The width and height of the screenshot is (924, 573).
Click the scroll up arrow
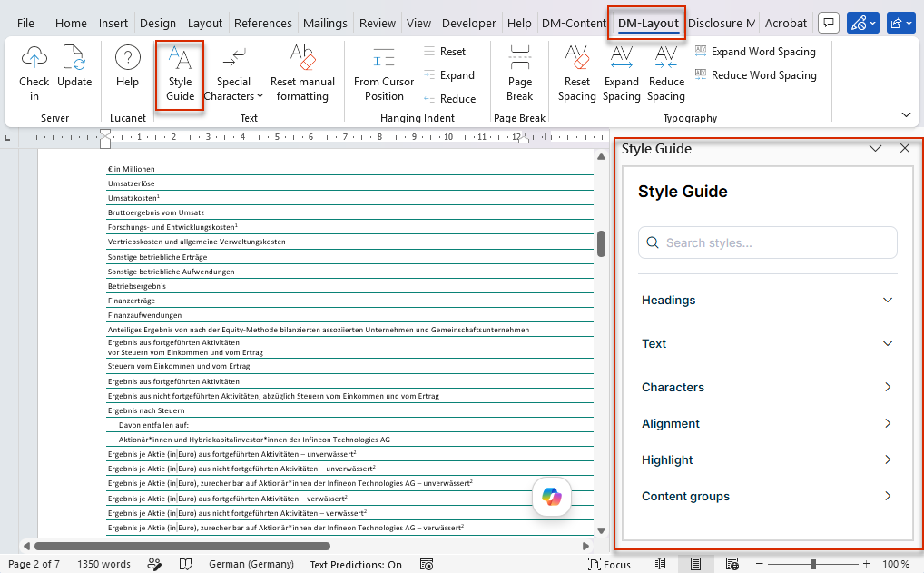(601, 157)
